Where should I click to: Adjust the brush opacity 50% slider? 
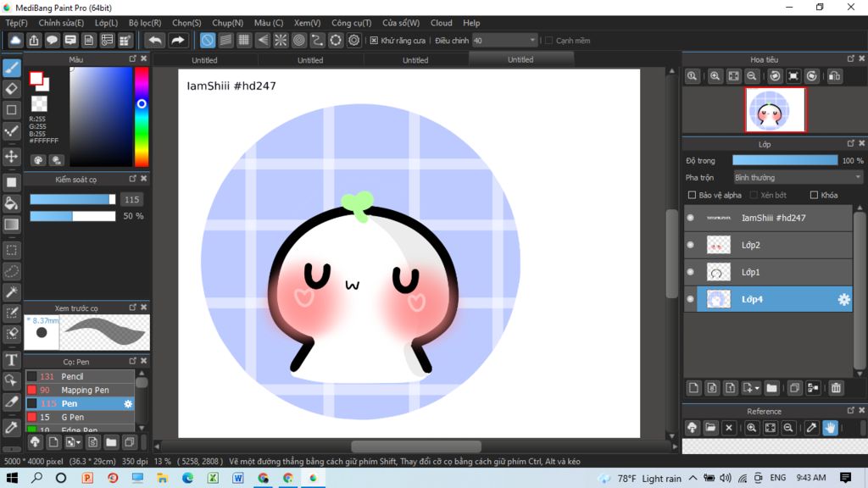pyautogui.click(x=73, y=216)
